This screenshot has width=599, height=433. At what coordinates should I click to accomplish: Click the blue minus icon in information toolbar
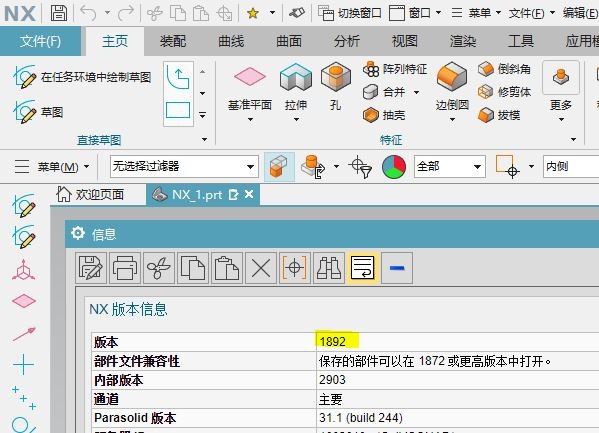tap(397, 268)
